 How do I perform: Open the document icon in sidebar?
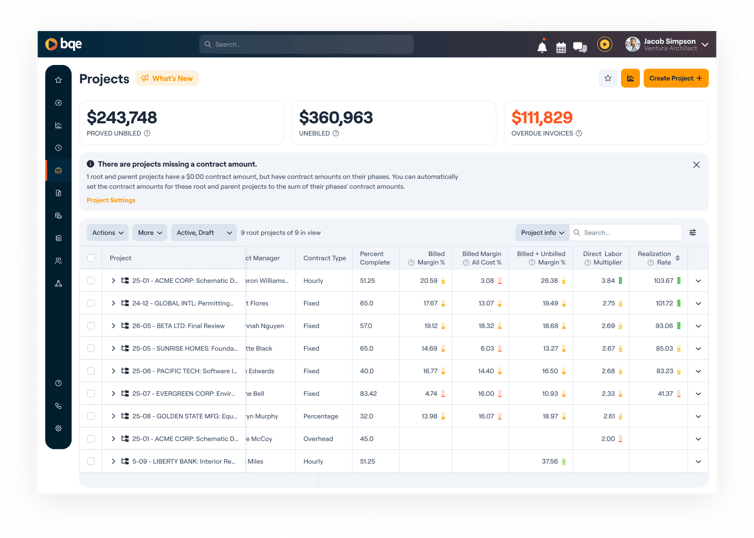(x=58, y=193)
